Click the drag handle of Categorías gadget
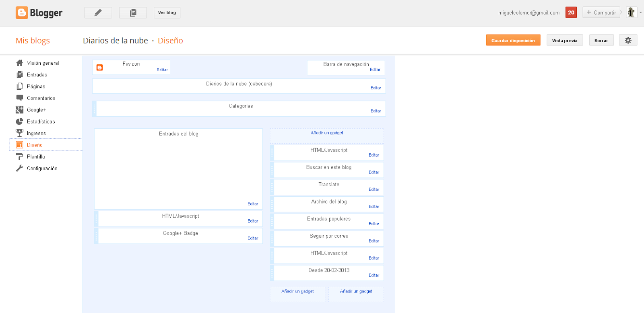 click(95, 109)
